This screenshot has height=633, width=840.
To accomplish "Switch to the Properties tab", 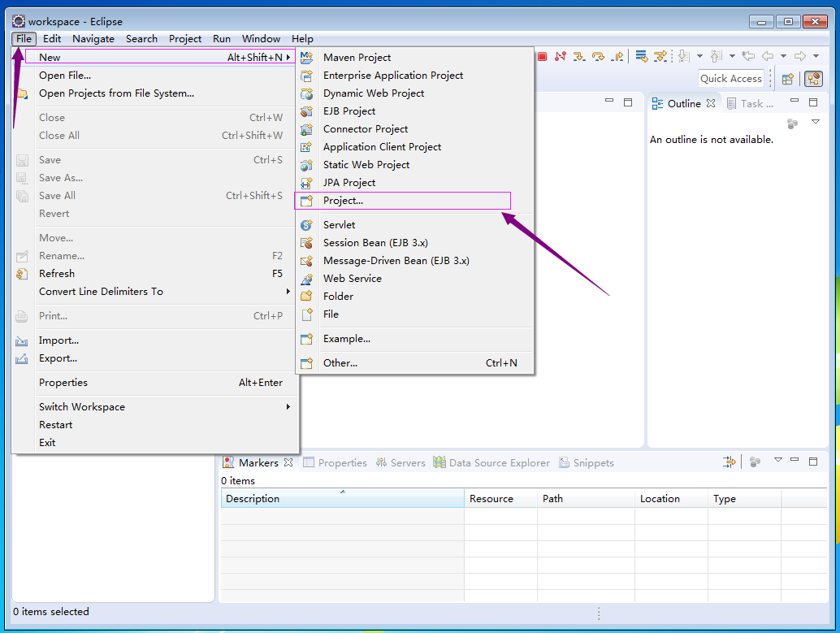I will click(x=335, y=462).
